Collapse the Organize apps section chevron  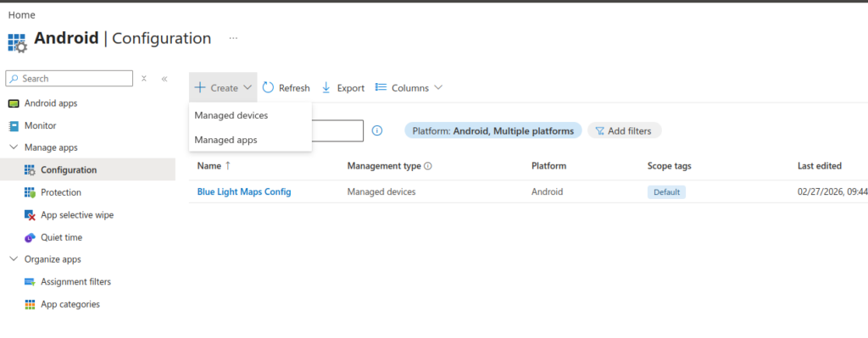pyautogui.click(x=14, y=259)
